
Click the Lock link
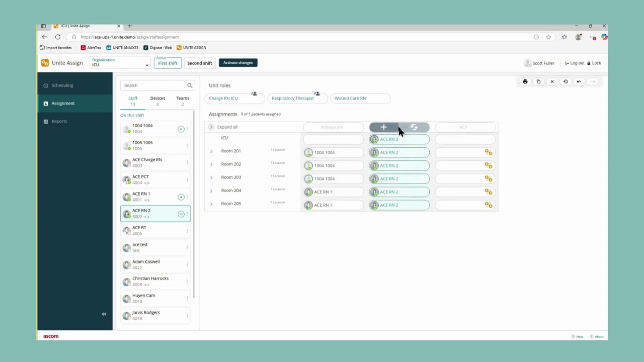coord(594,63)
